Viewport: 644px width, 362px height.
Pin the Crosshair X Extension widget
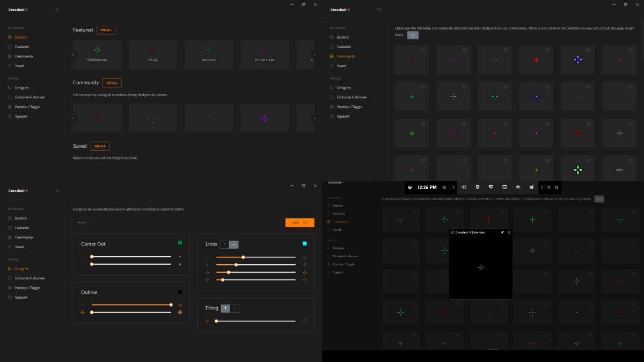(x=502, y=233)
